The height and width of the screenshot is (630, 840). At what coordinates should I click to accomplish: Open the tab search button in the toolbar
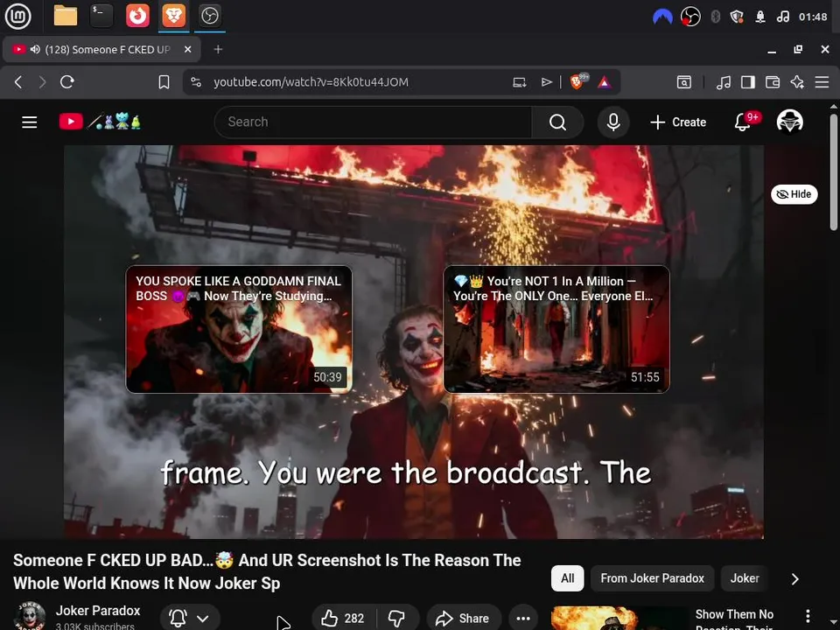pos(683,82)
